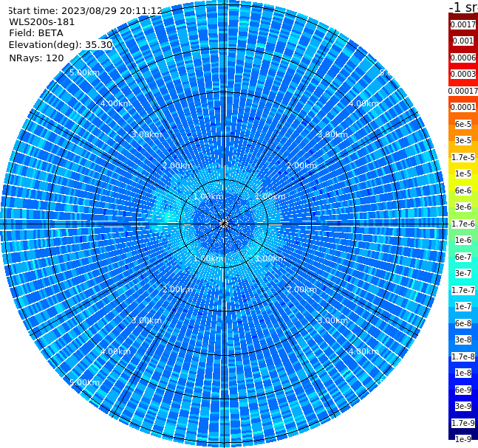Click the 1e-6 colorbar tick label

tap(463, 240)
